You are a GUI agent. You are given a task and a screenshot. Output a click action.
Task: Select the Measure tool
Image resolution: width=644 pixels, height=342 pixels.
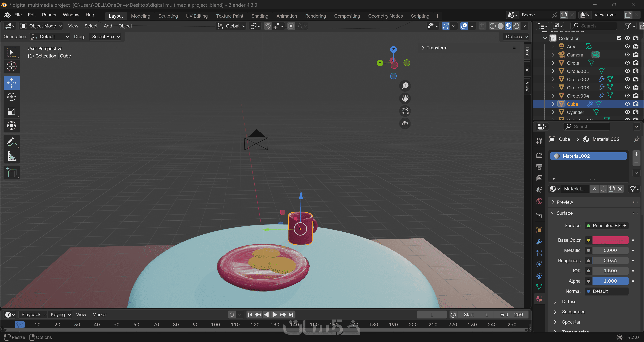[12, 157]
